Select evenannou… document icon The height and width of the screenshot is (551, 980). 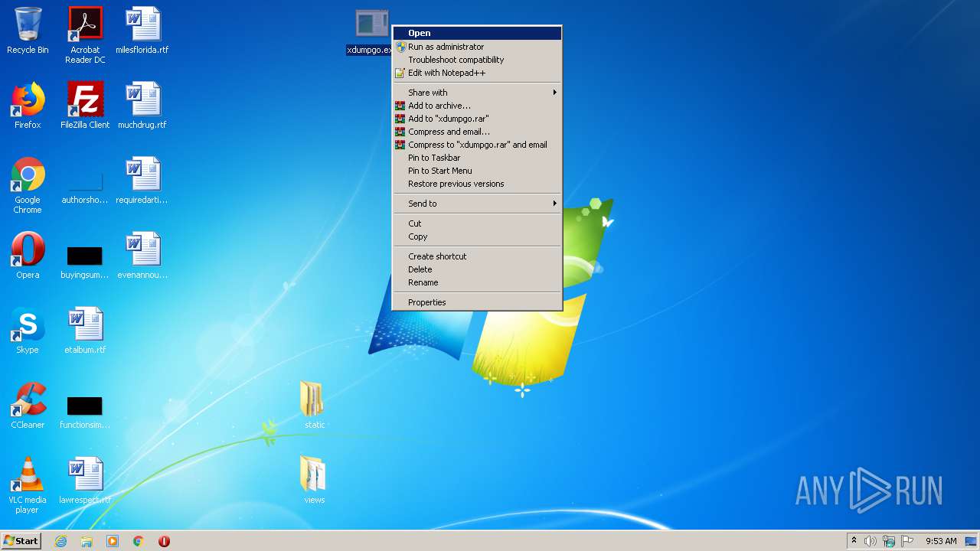point(142,249)
